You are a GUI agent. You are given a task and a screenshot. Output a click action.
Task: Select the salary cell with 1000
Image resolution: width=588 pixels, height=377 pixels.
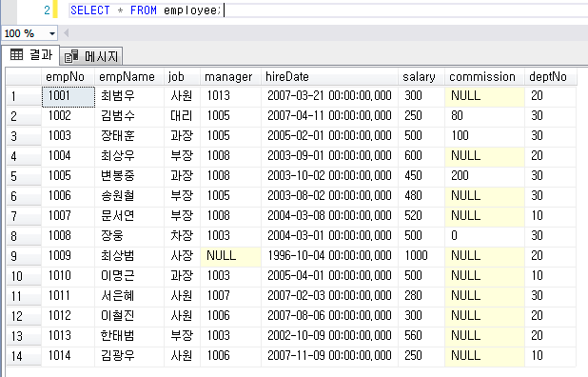[x=421, y=256]
